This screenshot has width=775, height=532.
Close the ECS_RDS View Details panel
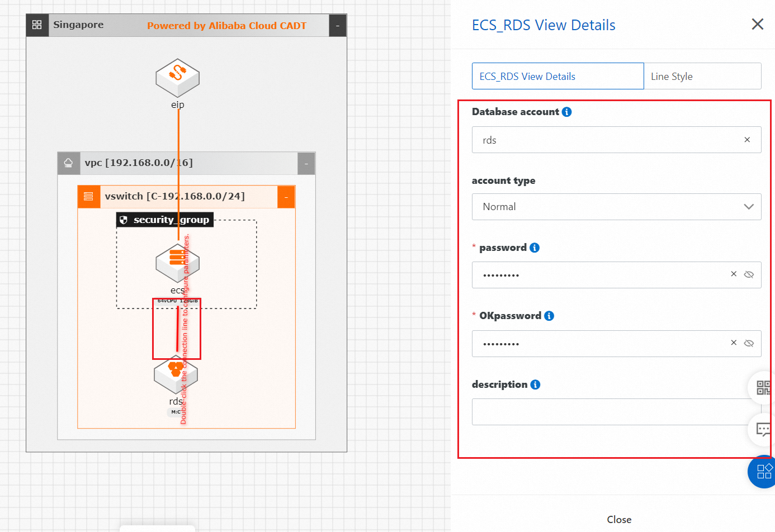tap(758, 24)
